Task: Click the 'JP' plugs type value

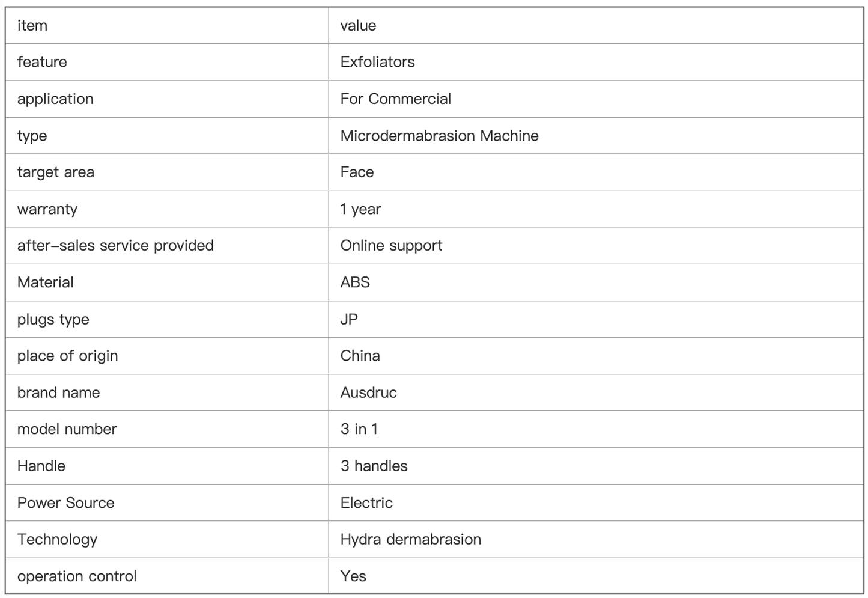Action: point(349,319)
